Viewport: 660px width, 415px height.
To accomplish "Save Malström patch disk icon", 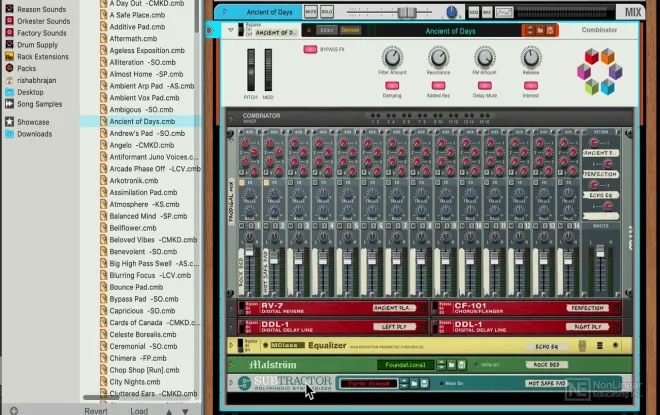I will 462,364.
